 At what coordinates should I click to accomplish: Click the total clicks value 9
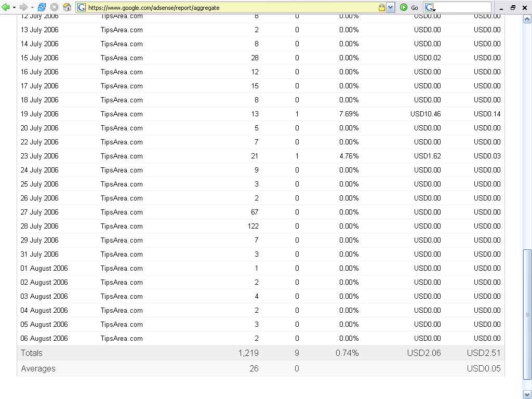pos(297,353)
